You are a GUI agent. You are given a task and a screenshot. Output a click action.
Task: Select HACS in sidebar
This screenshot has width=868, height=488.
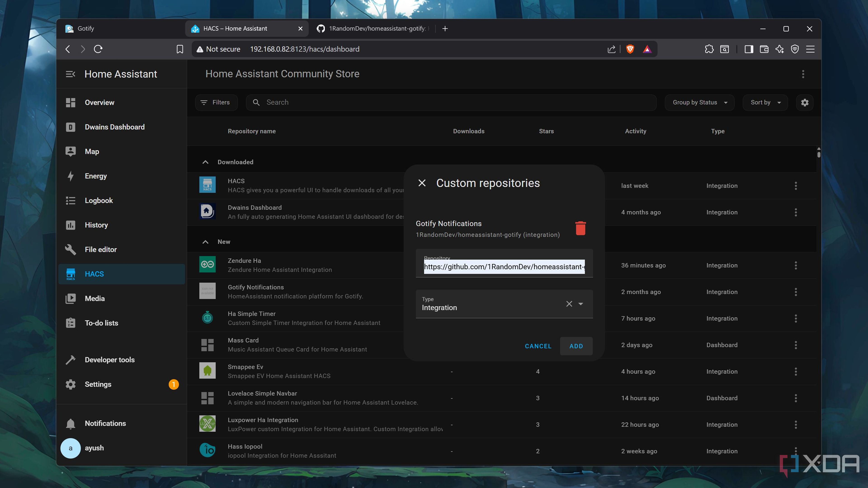point(122,274)
